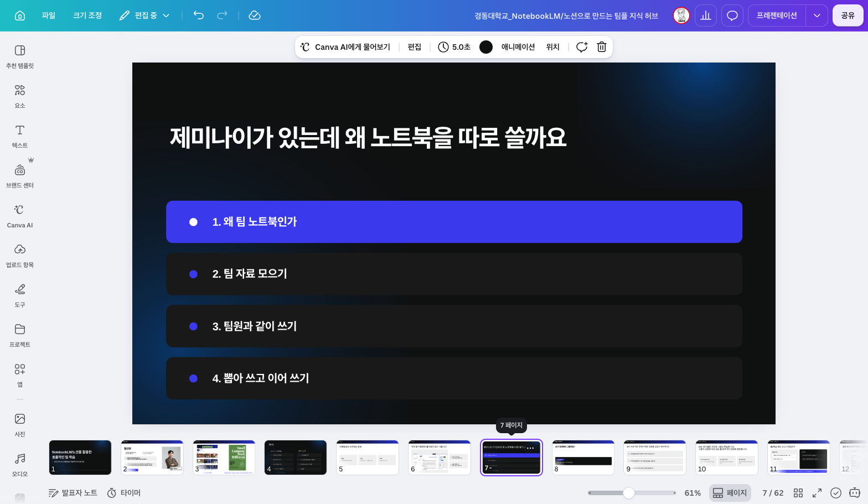Select page 4 thumbnail

(x=296, y=458)
